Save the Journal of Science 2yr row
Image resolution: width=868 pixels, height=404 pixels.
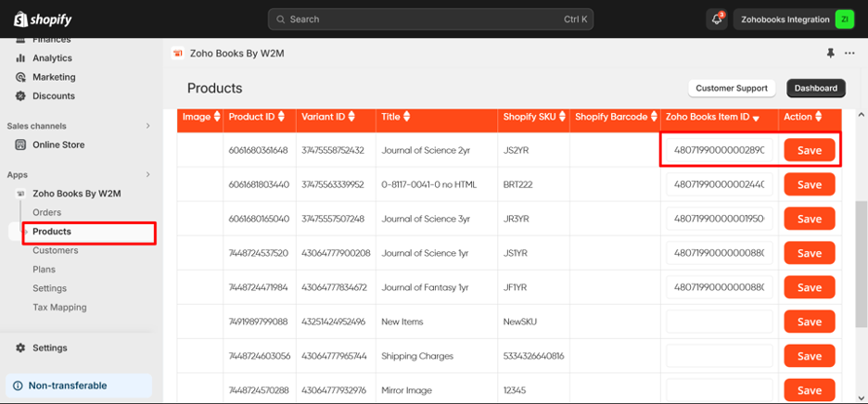coord(809,150)
